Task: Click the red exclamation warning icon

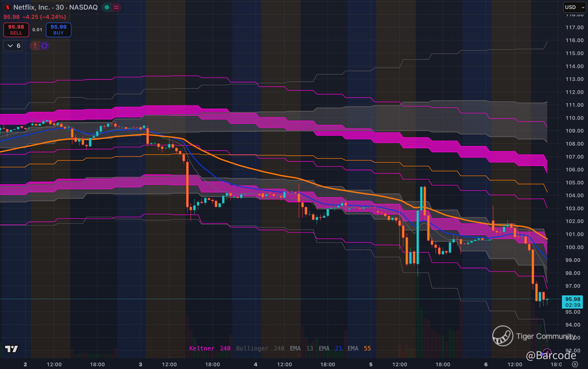Action: 35,46
